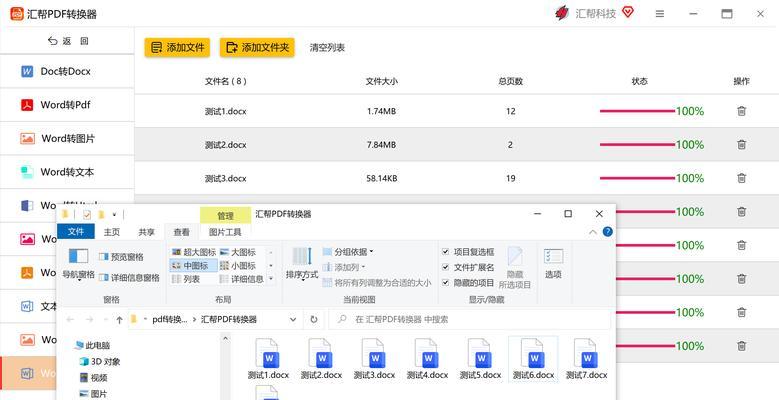Click 将所有列调整为合适的大小 in ribbon
Screen dimensions: 779x400
[x=377, y=283]
